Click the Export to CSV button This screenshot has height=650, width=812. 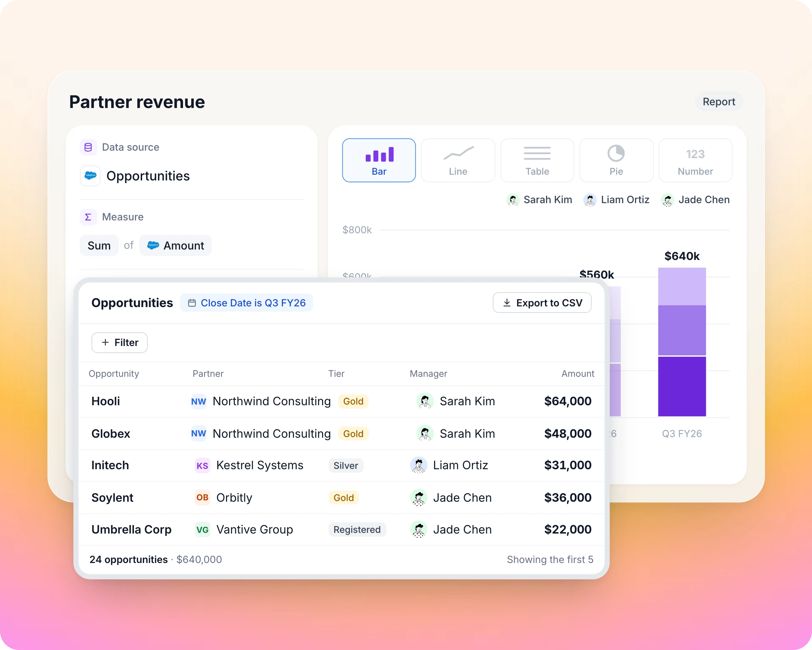542,303
